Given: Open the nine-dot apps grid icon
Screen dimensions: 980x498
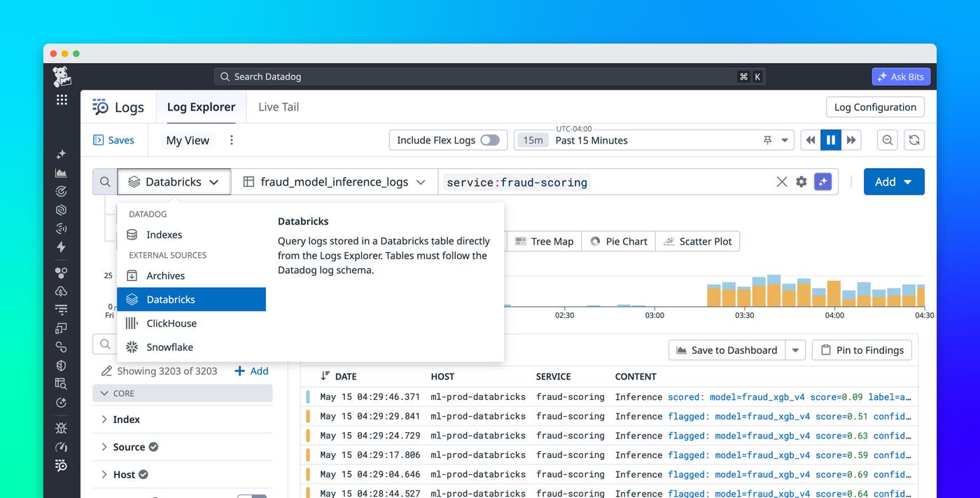Looking at the screenshot, I should point(62,100).
